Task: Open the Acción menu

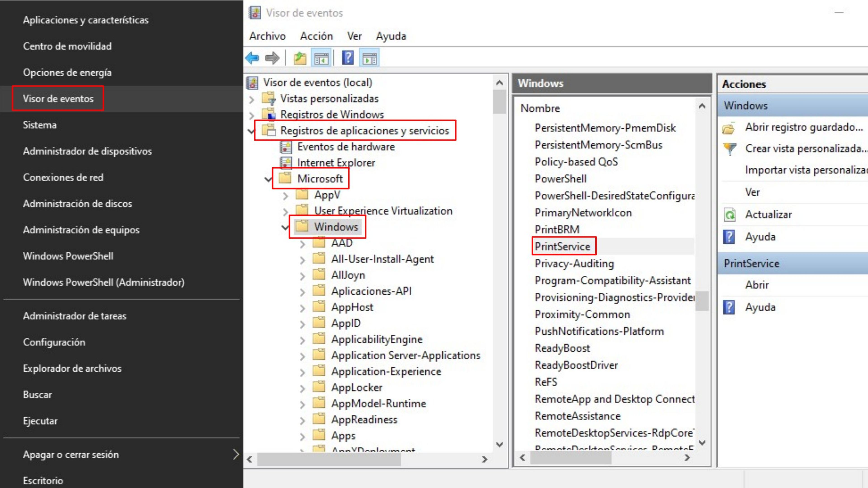Action: coord(316,36)
